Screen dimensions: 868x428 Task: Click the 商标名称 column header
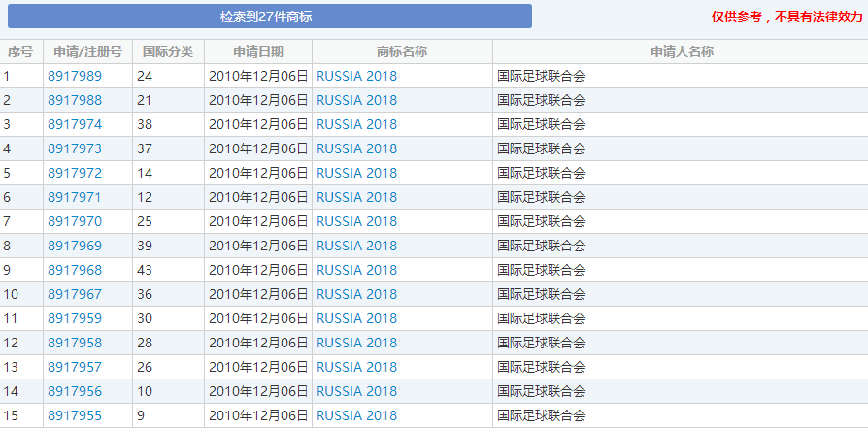(402, 51)
